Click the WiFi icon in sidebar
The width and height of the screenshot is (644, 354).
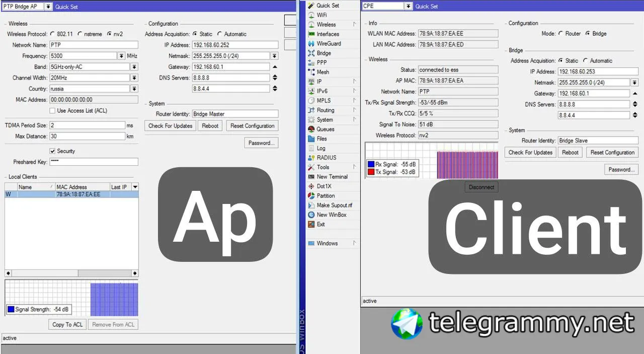tap(312, 15)
